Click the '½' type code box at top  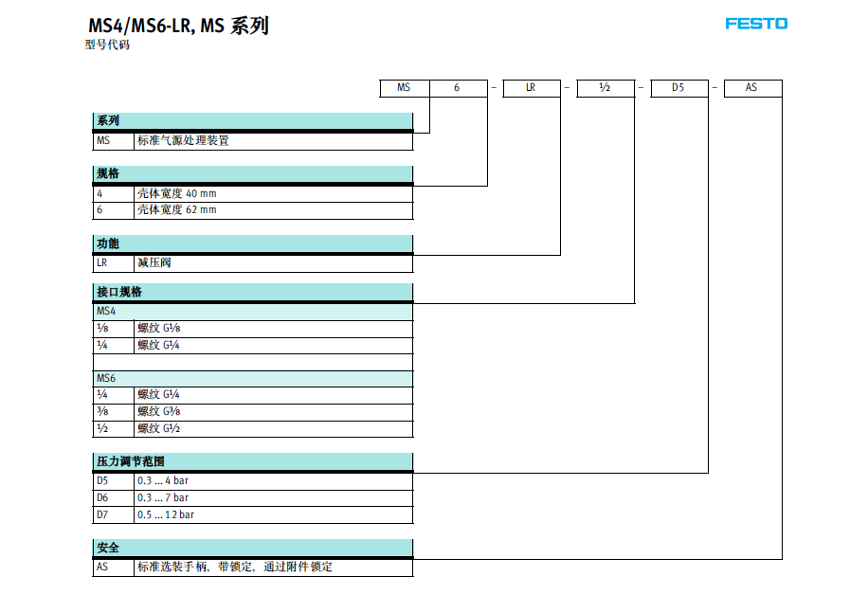(606, 88)
